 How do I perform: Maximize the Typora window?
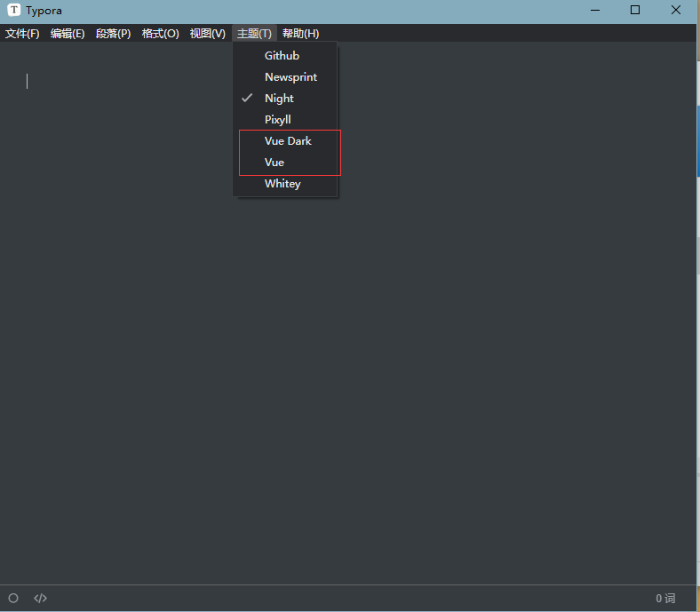[635, 11]
